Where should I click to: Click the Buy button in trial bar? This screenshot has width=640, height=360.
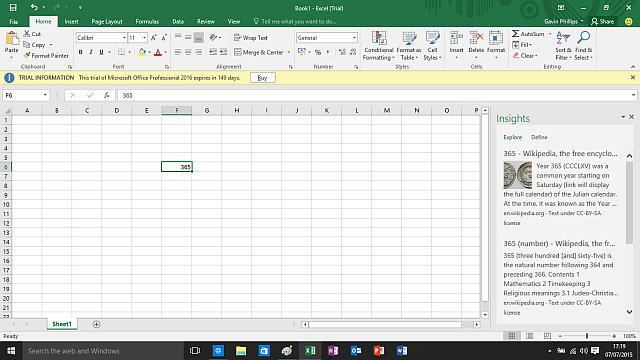(262, 78)
